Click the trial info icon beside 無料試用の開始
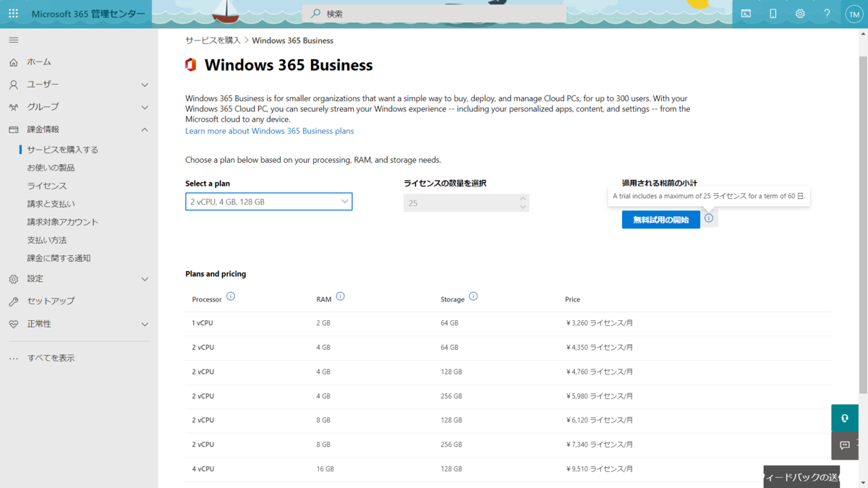 pyautogui.click(x=709, y=218)
